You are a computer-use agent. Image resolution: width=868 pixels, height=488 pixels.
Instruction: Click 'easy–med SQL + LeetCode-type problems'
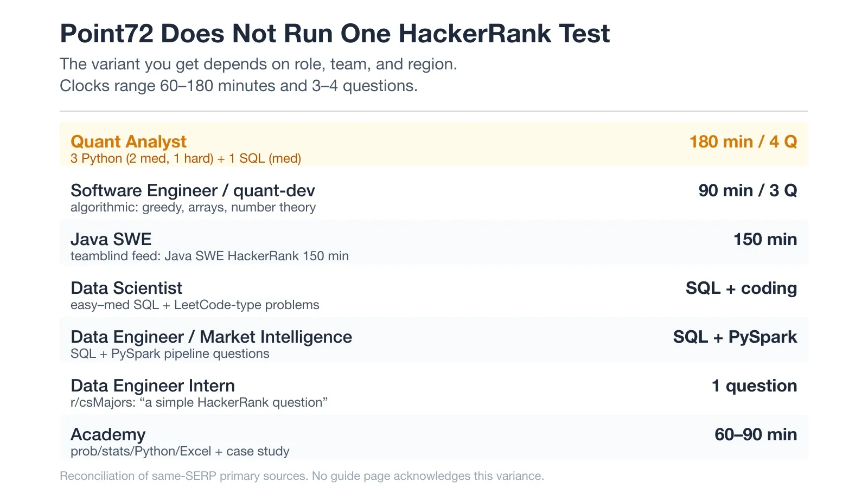click(195, 305)
